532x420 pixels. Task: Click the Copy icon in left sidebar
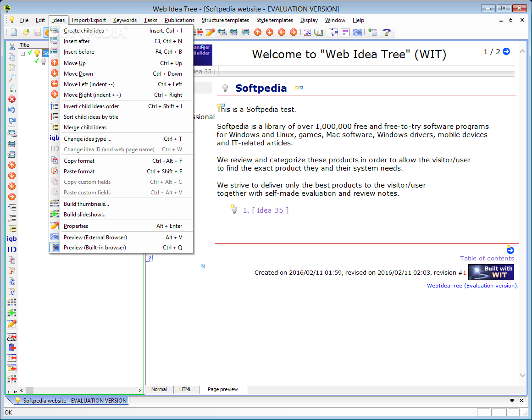coord(12,57)
